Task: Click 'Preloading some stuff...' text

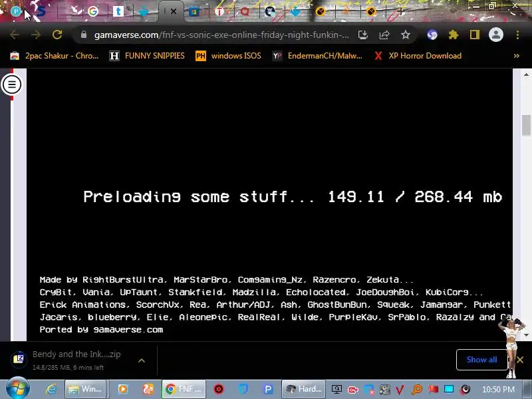Action: [199, 197]
